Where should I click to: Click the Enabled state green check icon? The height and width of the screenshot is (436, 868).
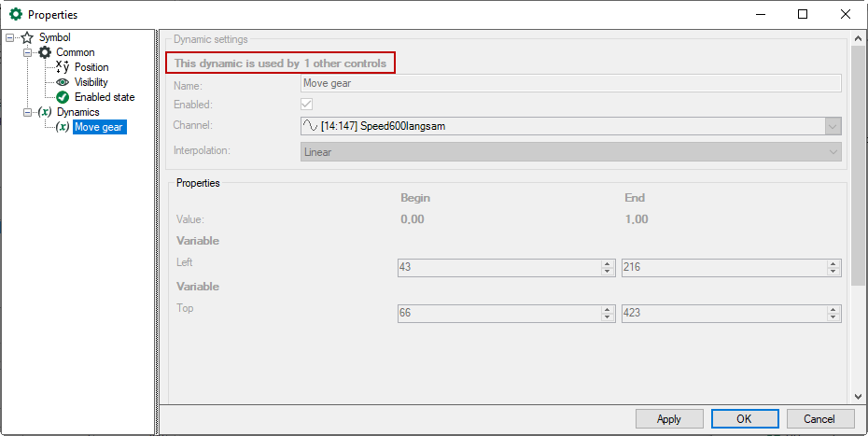[63, 97]
